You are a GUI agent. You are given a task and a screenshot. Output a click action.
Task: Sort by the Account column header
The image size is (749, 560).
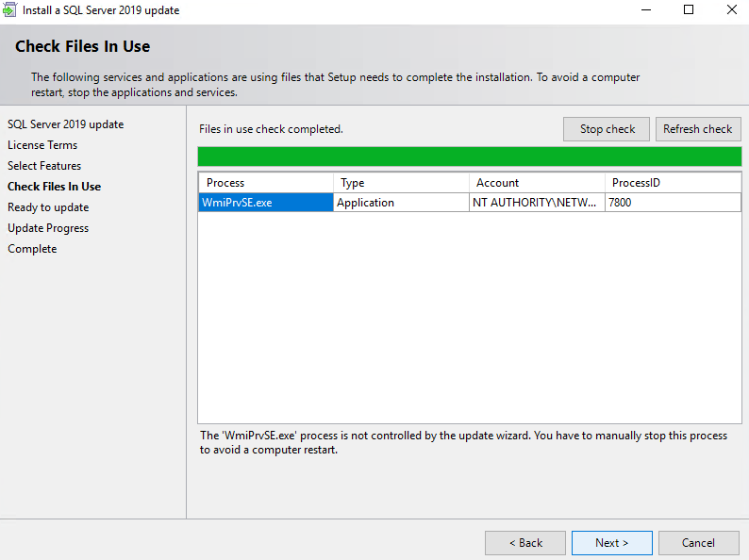coord(537,183)
